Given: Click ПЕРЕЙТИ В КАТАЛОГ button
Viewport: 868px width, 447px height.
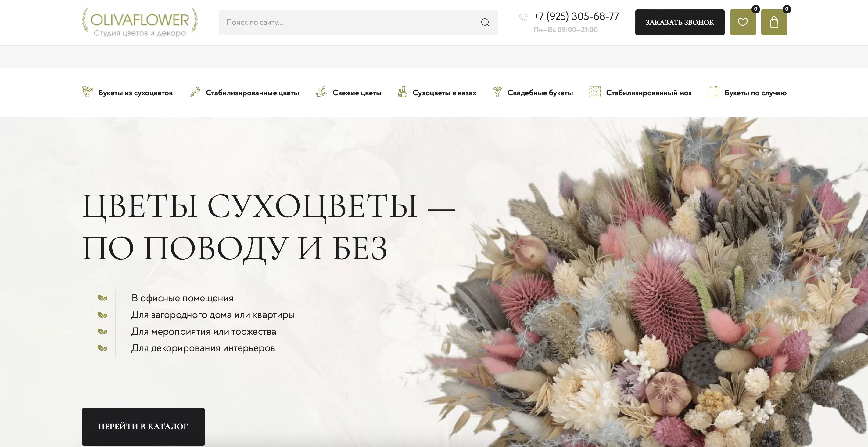Looking at the screenshot, I should [143, 427].
